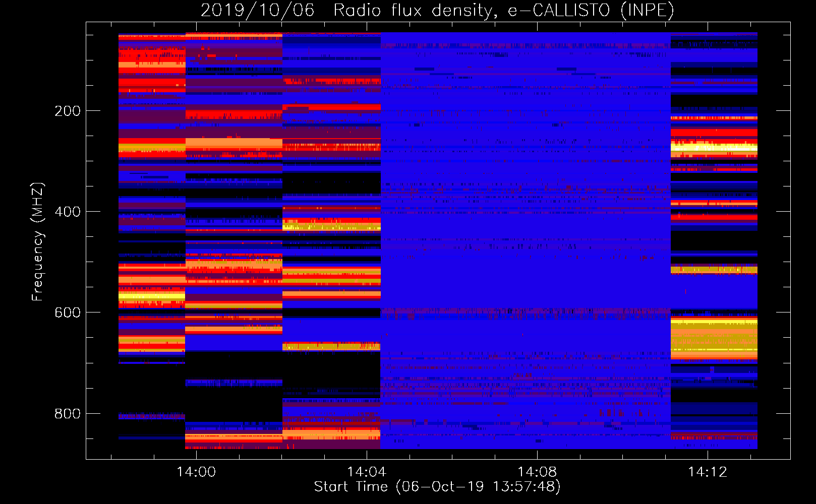Click the 200 frequency tick label
The height and width of the screenshot is (504, 816).
[68, 111]
